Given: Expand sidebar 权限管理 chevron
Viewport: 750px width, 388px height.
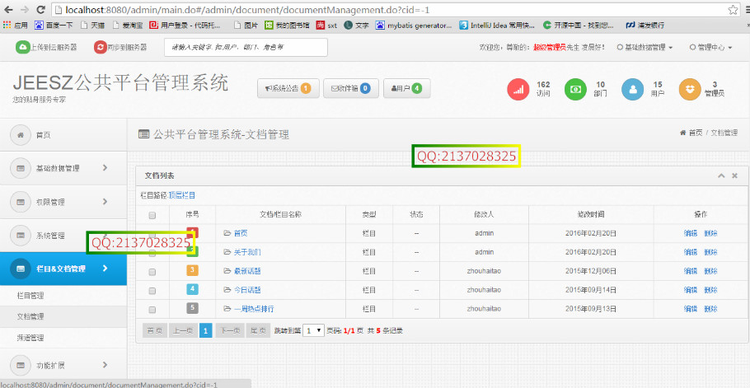Looking at the screenshot, I should click(105, 201).
